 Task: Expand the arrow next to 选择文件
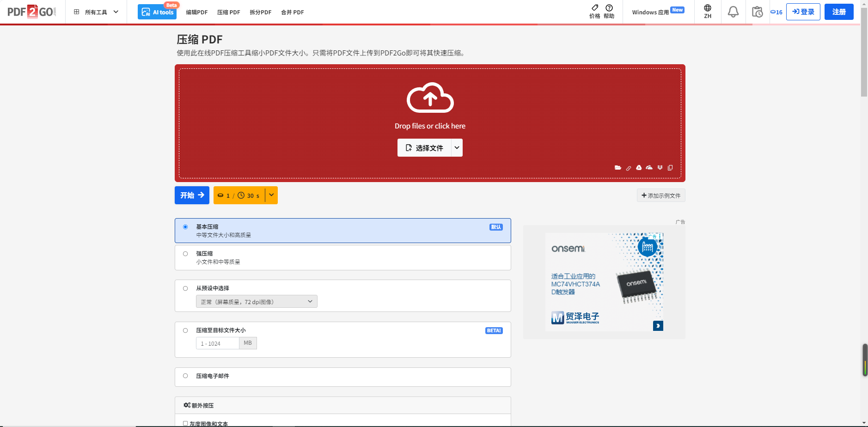[457, 148]
